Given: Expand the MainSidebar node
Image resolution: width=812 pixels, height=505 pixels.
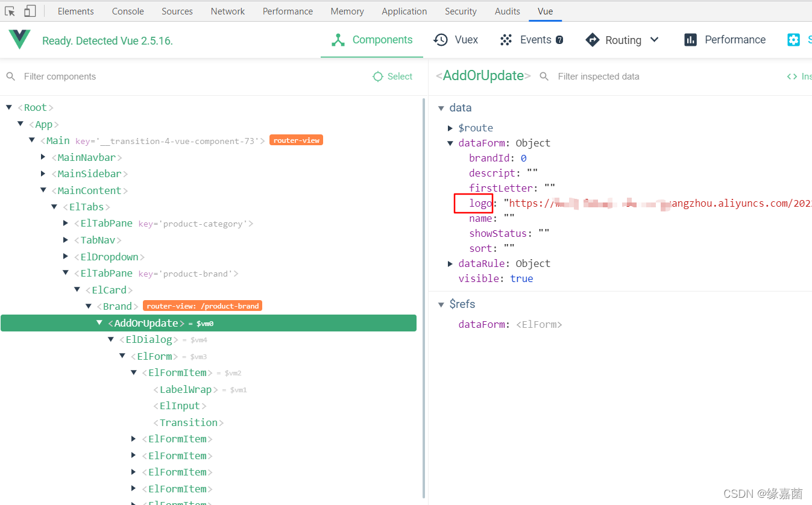Looking at the screenshot, I should (43, 174).
